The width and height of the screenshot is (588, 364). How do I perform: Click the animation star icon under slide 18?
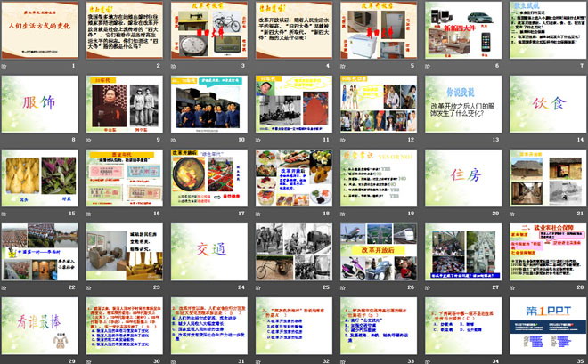(258, 214)
